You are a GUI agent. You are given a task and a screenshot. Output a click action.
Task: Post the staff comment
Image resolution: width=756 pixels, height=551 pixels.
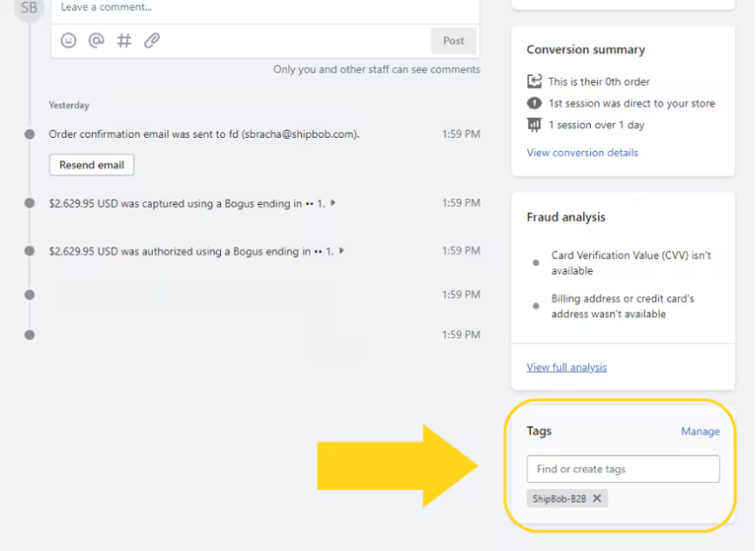coord(453,41)
